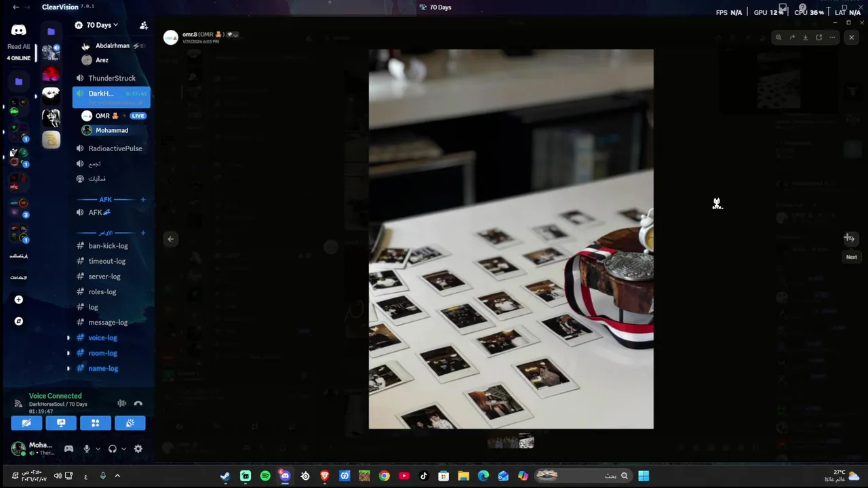This screenshot has width=868, height=488.
Task: Toggle noise suppression waveform icon
Action: 122,403
